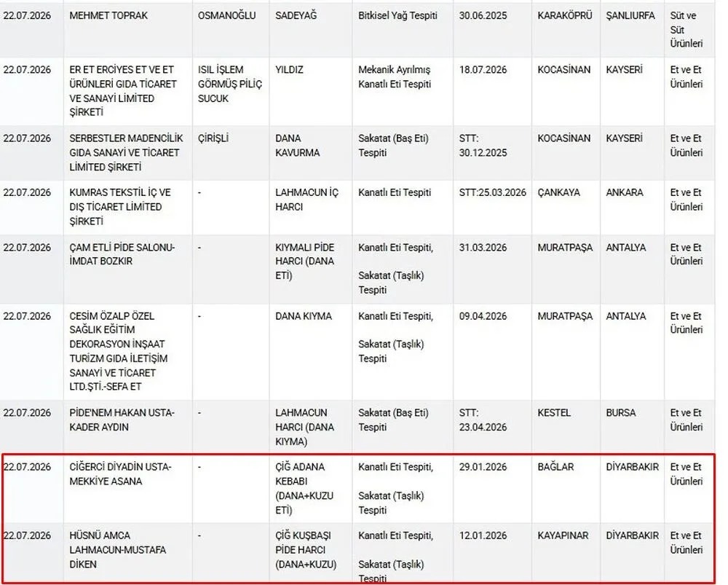
Task: Click the ER ET ERCİYES company name
Action: (x=122, y=91)
